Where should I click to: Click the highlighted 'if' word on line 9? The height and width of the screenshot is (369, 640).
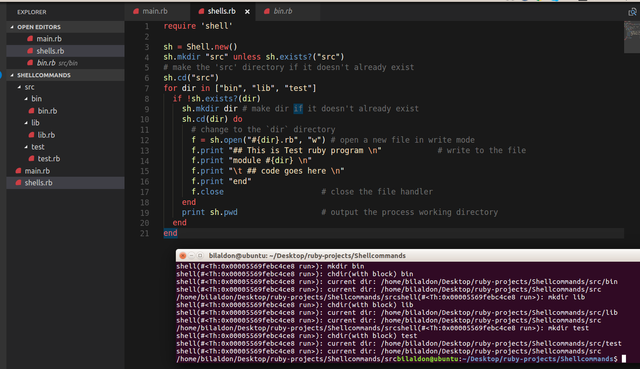click(298, 109)
